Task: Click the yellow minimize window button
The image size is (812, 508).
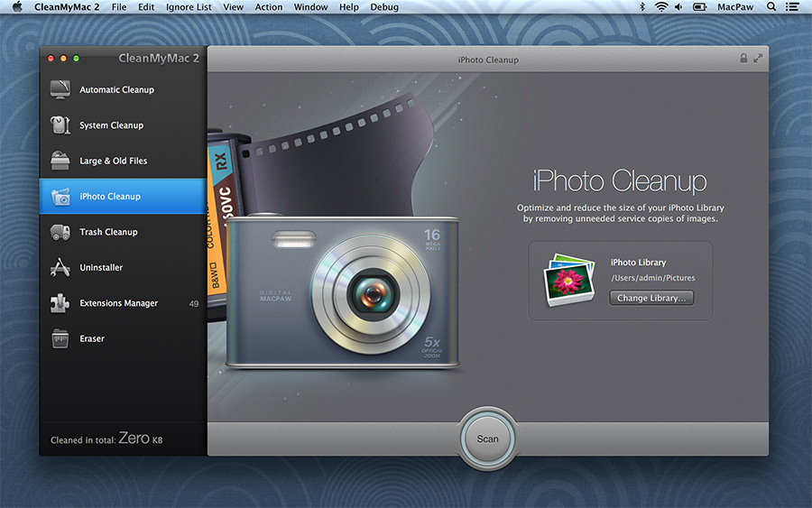Action: [x=63, y=59]
